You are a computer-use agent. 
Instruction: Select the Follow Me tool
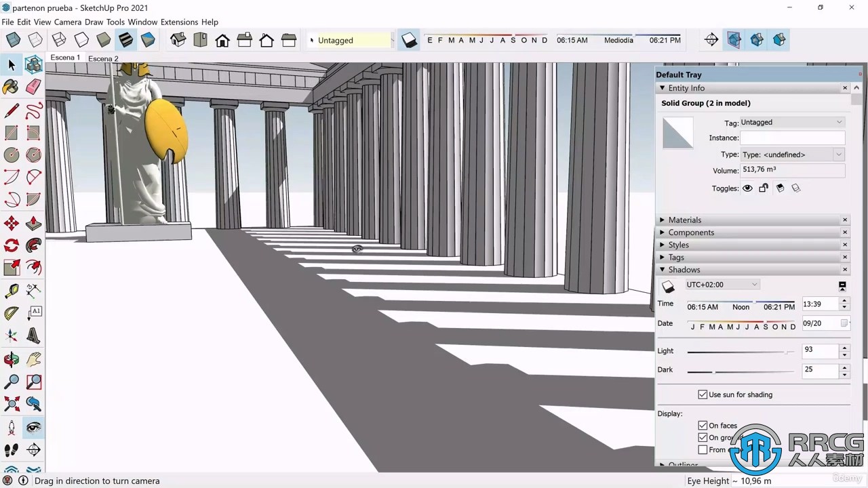pyautogui.click(x=33, y=246)
